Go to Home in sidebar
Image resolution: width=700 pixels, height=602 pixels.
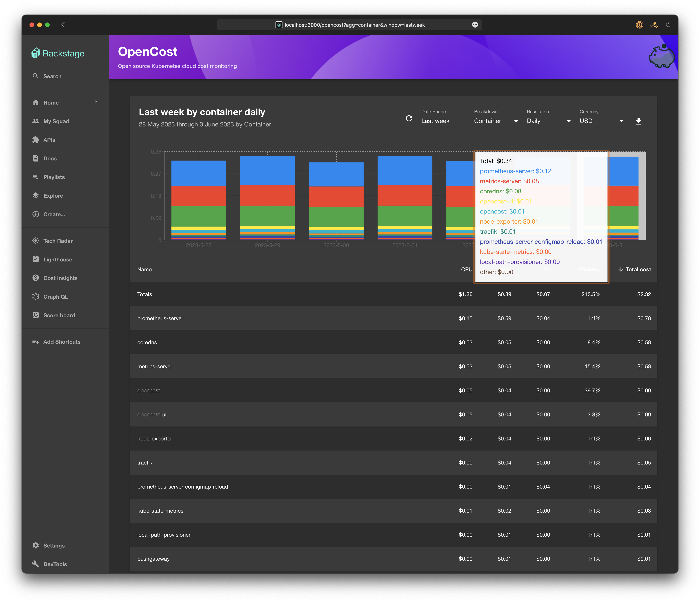pos(51,103)
